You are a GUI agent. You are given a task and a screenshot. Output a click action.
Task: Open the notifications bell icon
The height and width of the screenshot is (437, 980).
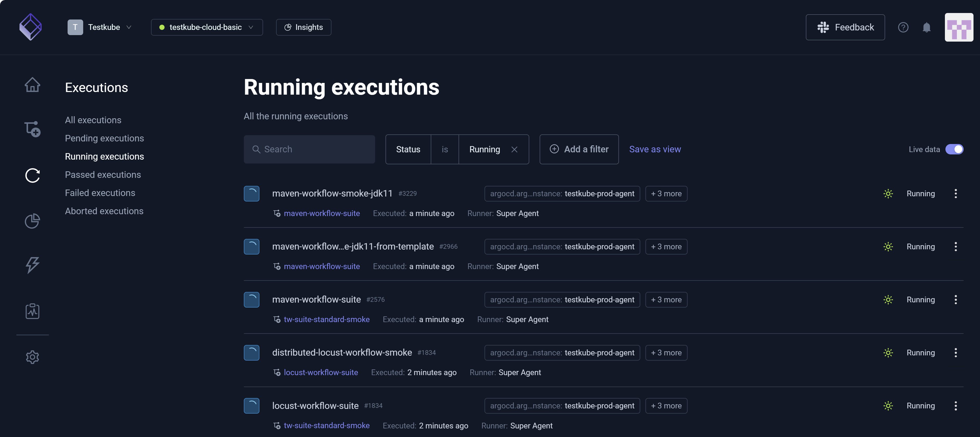coord(926,27)
